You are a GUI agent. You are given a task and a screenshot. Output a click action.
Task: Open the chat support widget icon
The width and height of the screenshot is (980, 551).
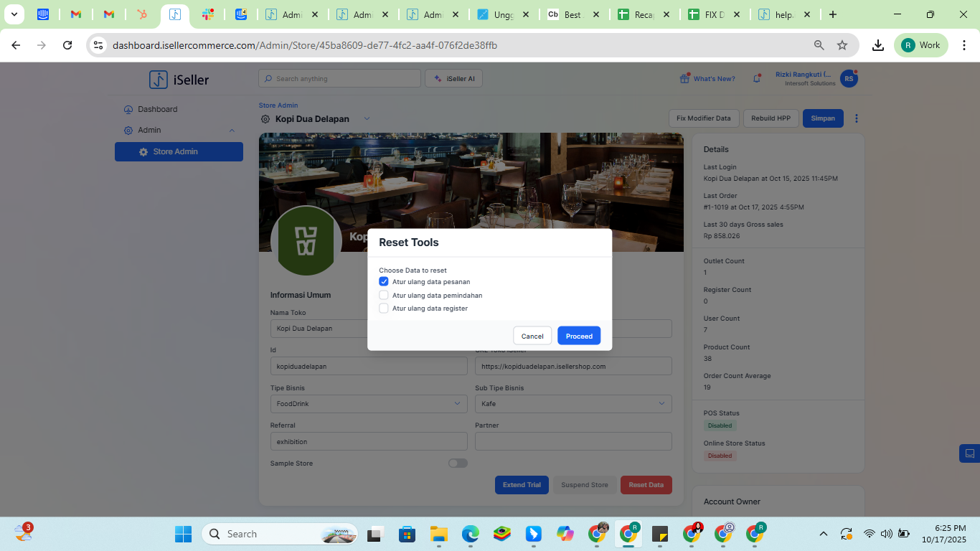click(x=969, y=453)
